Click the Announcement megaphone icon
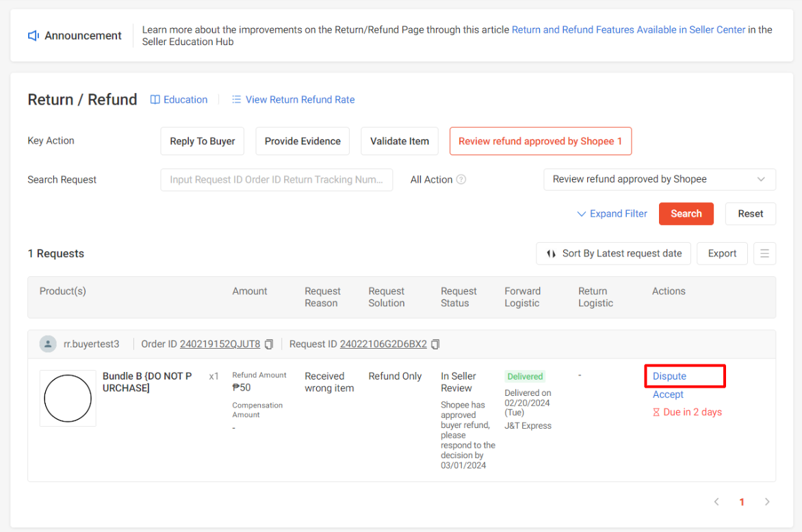This screenshot has width=802, height=532. [34, 36]
